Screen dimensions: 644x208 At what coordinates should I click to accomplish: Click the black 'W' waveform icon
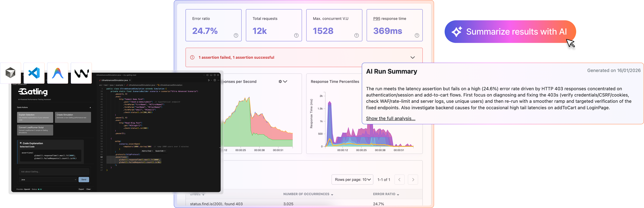pos(81,73)
